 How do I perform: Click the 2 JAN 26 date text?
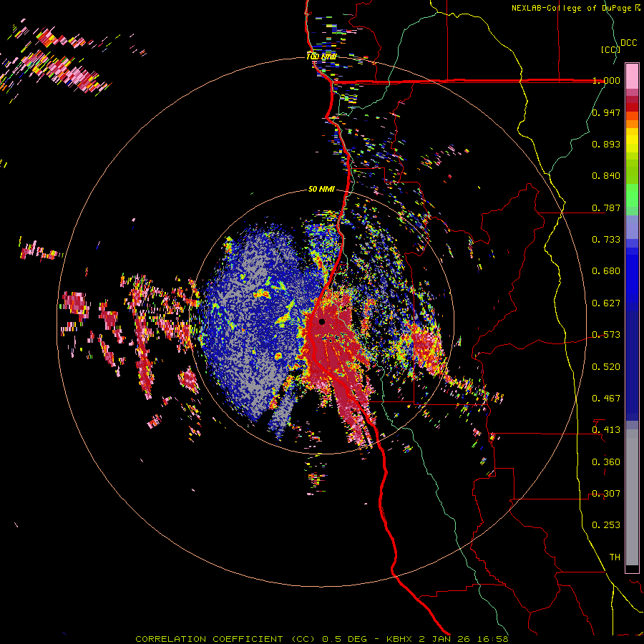pyautogui.click(x=446, y=639)
